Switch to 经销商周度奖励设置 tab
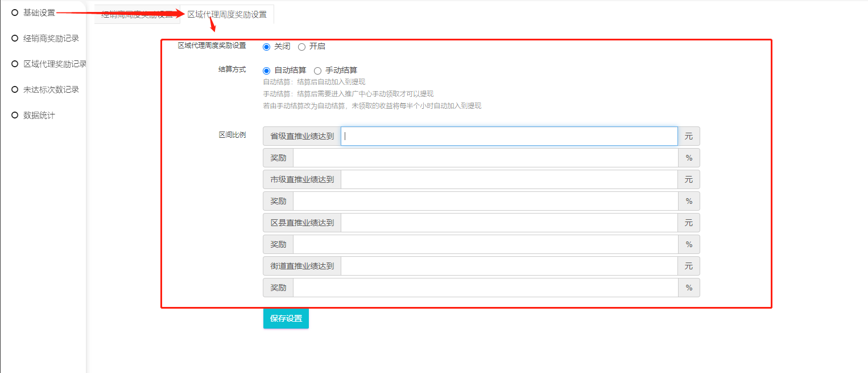868x373 pixels. (137, 14)
